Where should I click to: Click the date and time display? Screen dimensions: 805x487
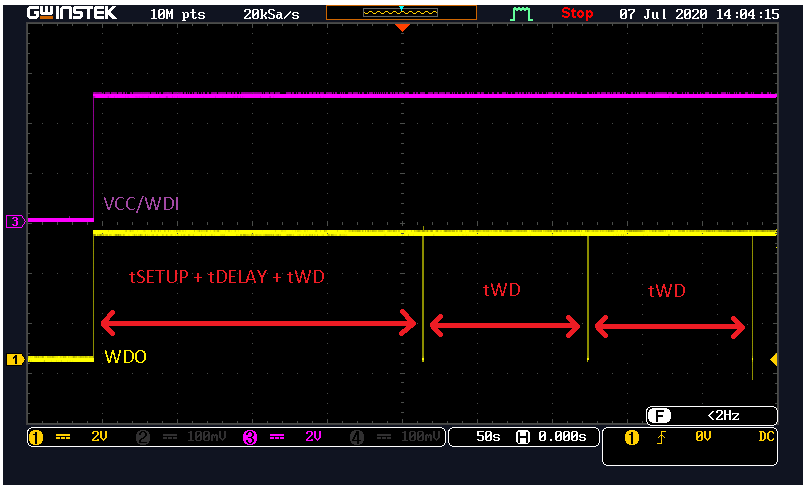pyautogui.click(x=699, y=14)
